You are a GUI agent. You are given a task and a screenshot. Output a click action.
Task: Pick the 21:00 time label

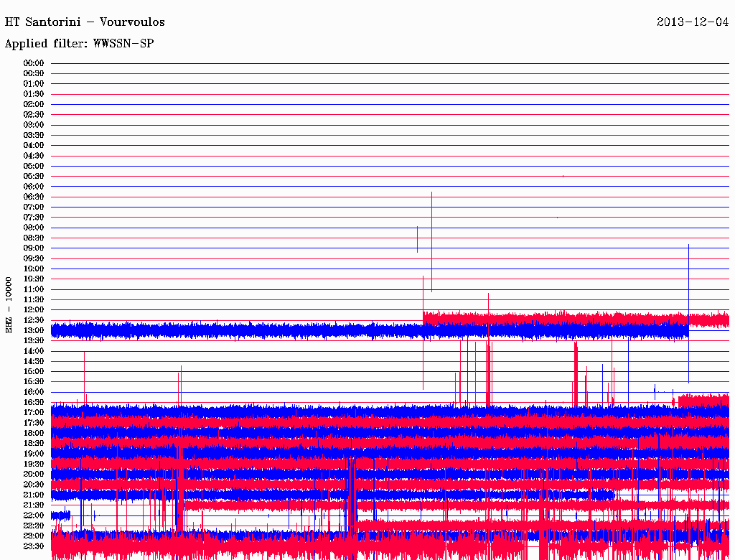(34, 495)
